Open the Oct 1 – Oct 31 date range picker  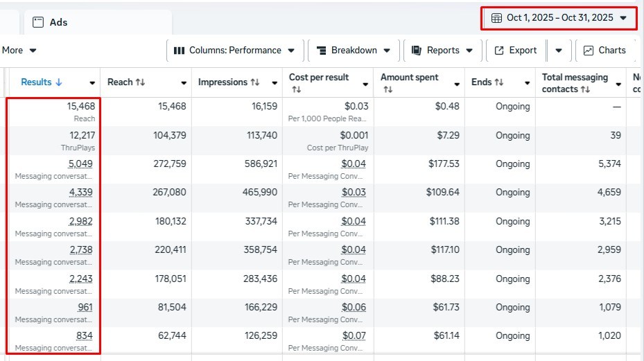coord(559,18)
